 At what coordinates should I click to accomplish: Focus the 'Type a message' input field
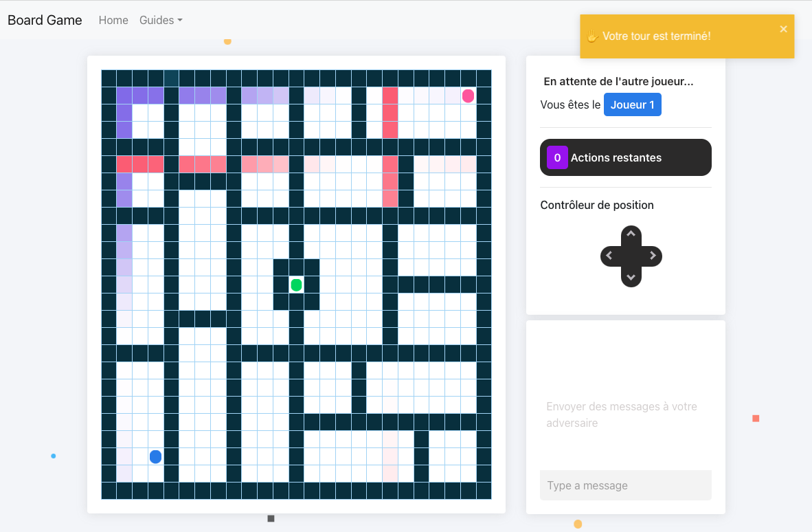(625, 485)
